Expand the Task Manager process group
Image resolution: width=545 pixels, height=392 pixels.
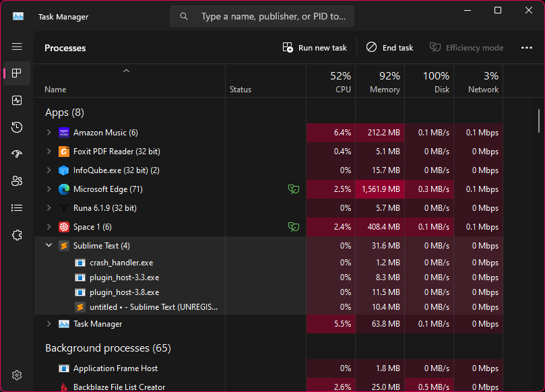pos(49,324)
